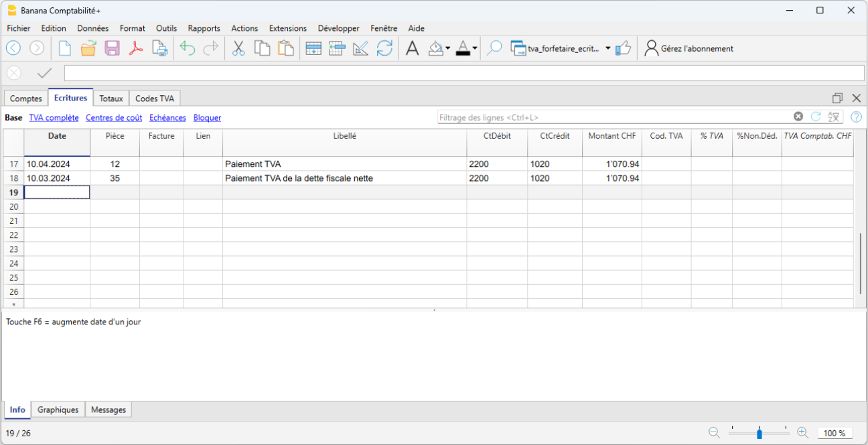Click the zoom in magnifier icon
The image size is (868, 445).
pyautogui.click(x=803, y=433)
